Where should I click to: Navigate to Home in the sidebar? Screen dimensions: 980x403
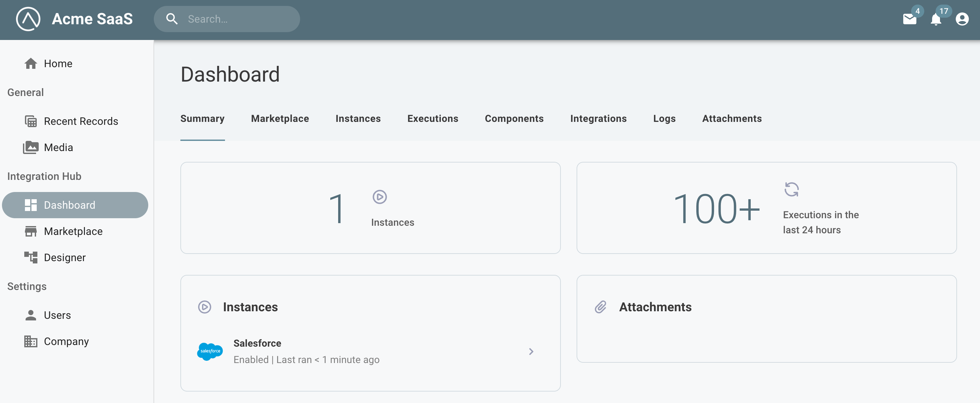tap(58, 63)
